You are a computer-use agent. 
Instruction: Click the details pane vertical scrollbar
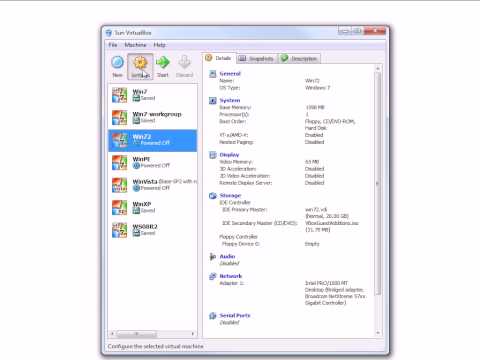378,183
